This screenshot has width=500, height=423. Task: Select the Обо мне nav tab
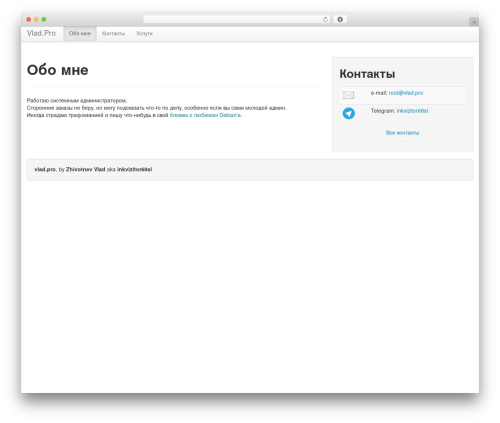pyautogui.click(x=80, y=34)
